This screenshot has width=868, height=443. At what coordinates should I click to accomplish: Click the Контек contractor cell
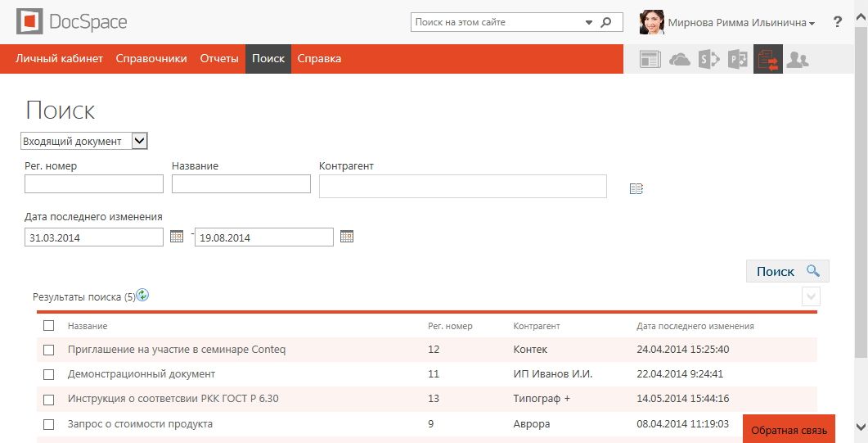coord(530,350)
